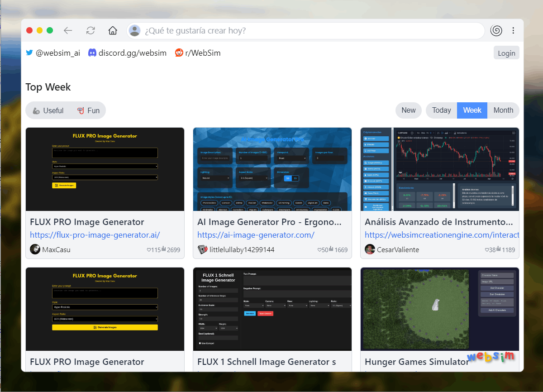Select the Today time range
The image size is (543, 392).
[x=442, y=110]
